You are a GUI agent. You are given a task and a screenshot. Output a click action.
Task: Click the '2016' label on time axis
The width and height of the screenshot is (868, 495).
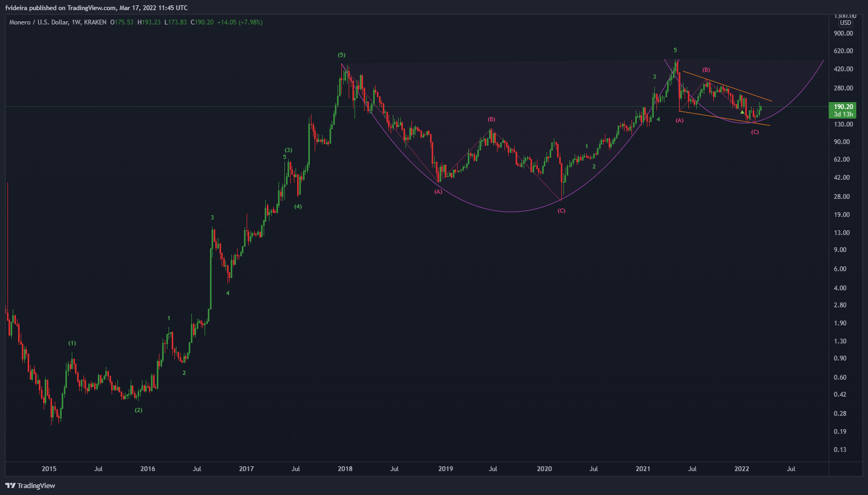pyautogui.click(x=148, y=468)
